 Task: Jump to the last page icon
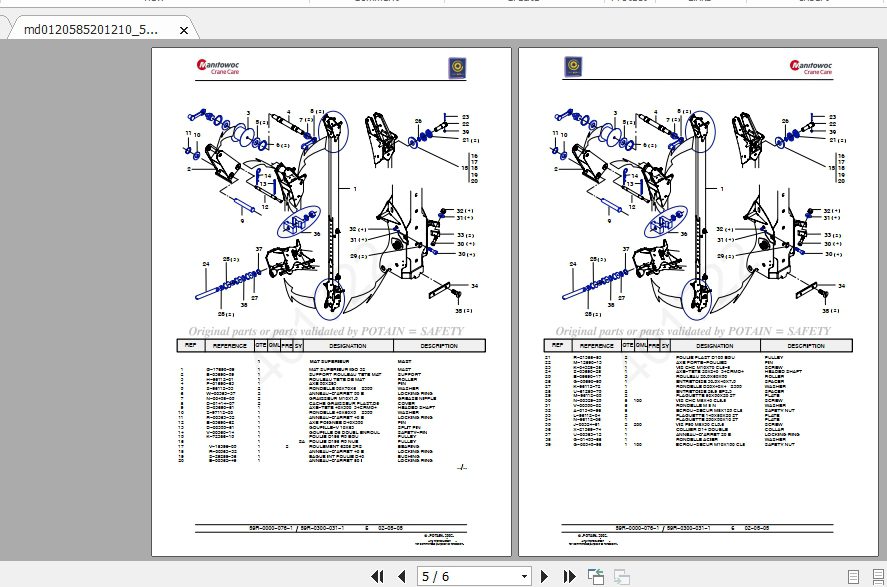(570, 577)
